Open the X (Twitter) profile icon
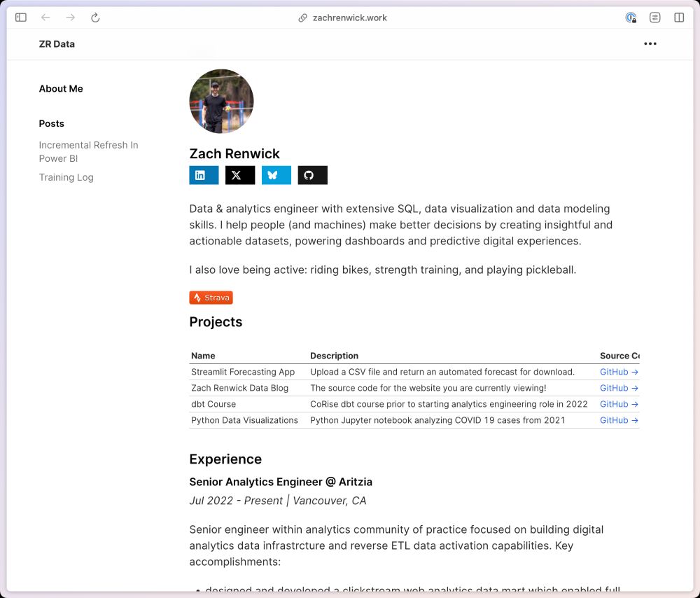Screen dimensions: 700x598 (240, 175)
